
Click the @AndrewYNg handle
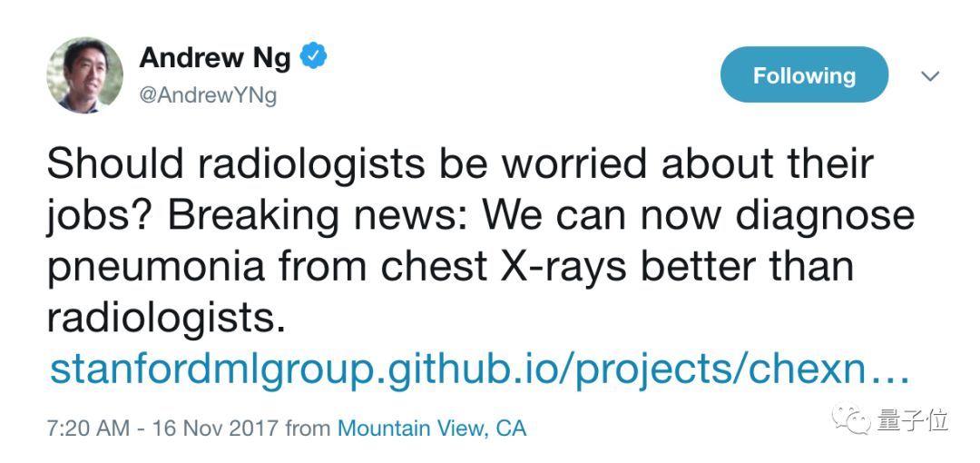[208, 96]
